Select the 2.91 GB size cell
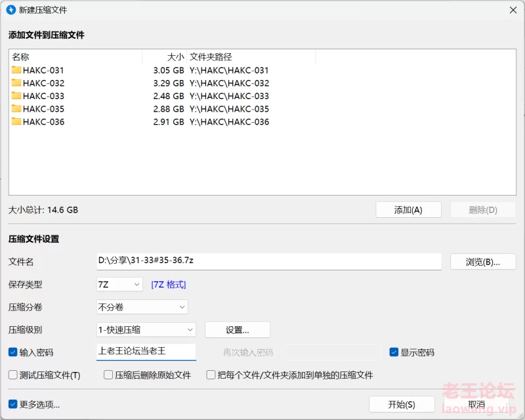Image resolution: width=525 pixels, height=420 pixels. coord(169,122)
